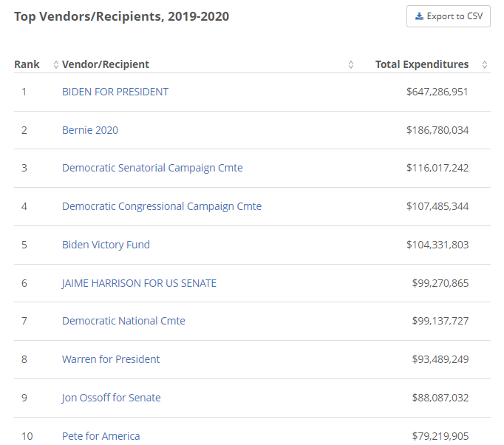This screenshot has height=445, width=504.
Task: Open Democratic Senatorial Campaign Cmte link
Action: point(152,168)
